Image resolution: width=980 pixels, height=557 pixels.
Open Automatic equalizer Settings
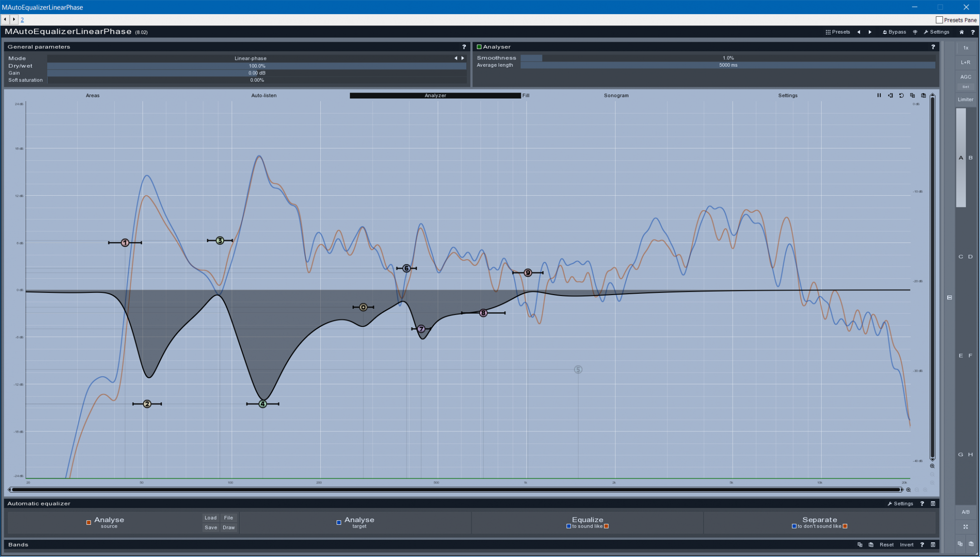coord(900,503)
